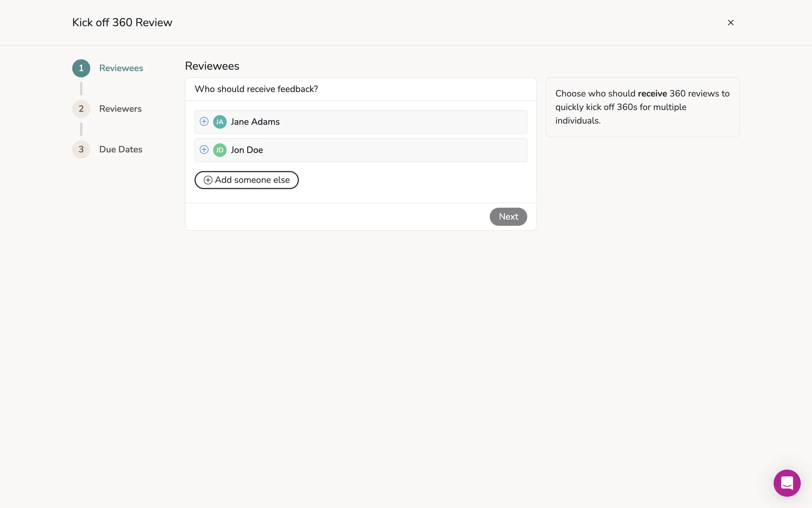Go to the Due Dates step label

[x=121, y=149]
